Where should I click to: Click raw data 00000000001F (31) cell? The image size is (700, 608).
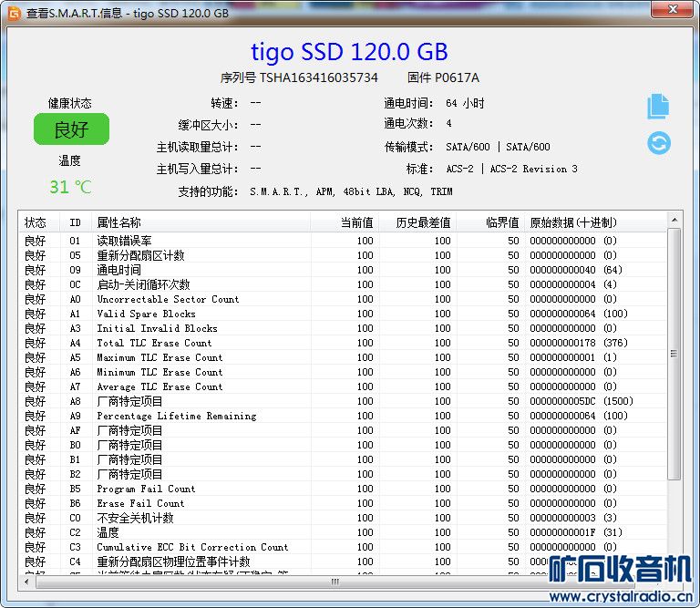tap(576, 532)
